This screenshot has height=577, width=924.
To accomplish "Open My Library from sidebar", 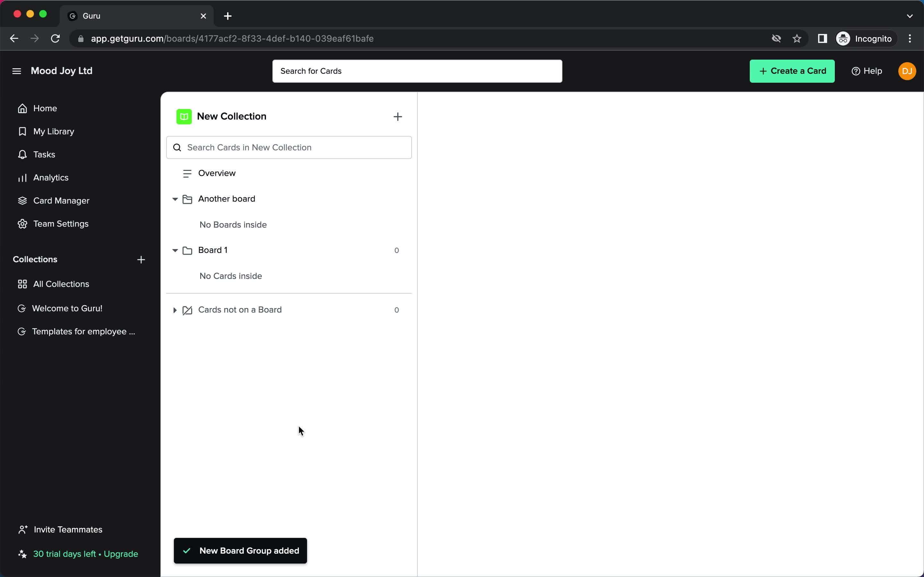I will tap(54, 131).
